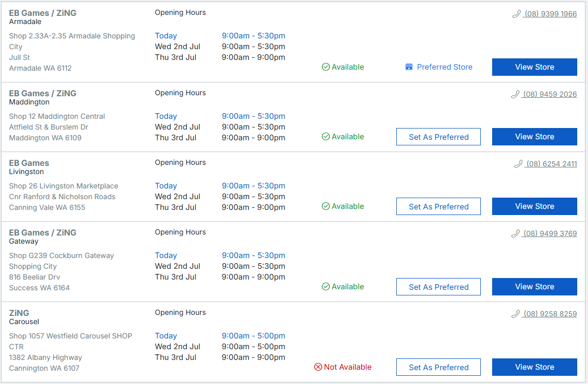Screen dimensions: 588x384
Task: Click phone icon beside (08) 9399 1966
Action: (517, 14)
